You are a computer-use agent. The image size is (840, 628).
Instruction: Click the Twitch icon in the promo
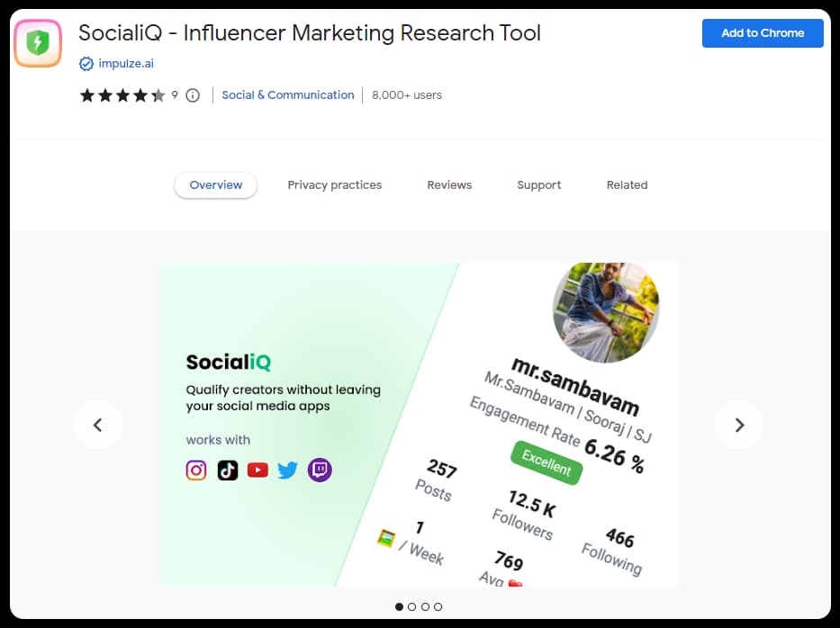(x=320, y=470)
